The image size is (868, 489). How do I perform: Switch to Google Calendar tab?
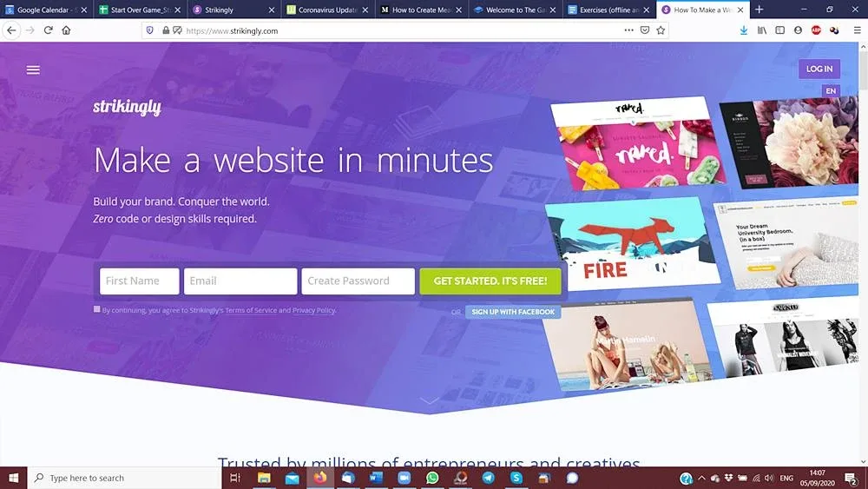(43, 10)
